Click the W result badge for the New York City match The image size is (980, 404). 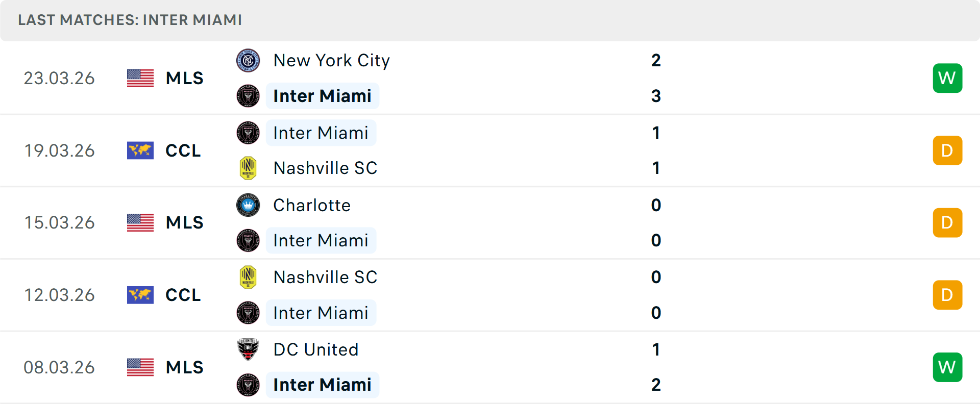point(947,78)
